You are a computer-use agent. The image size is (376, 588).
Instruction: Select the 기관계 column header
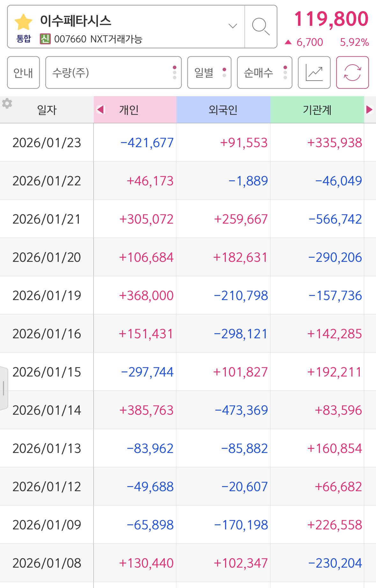coord(317,110)
